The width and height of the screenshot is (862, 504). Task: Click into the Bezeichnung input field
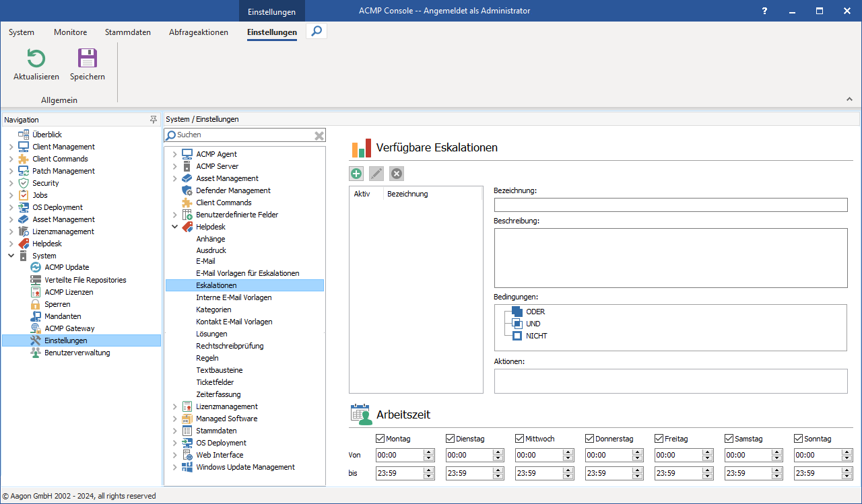point(671,205)
